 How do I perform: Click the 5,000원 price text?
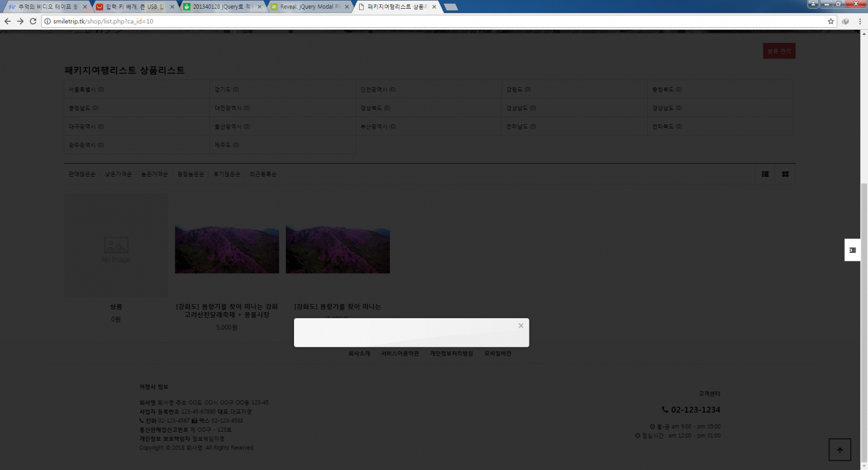click(227, 327)
